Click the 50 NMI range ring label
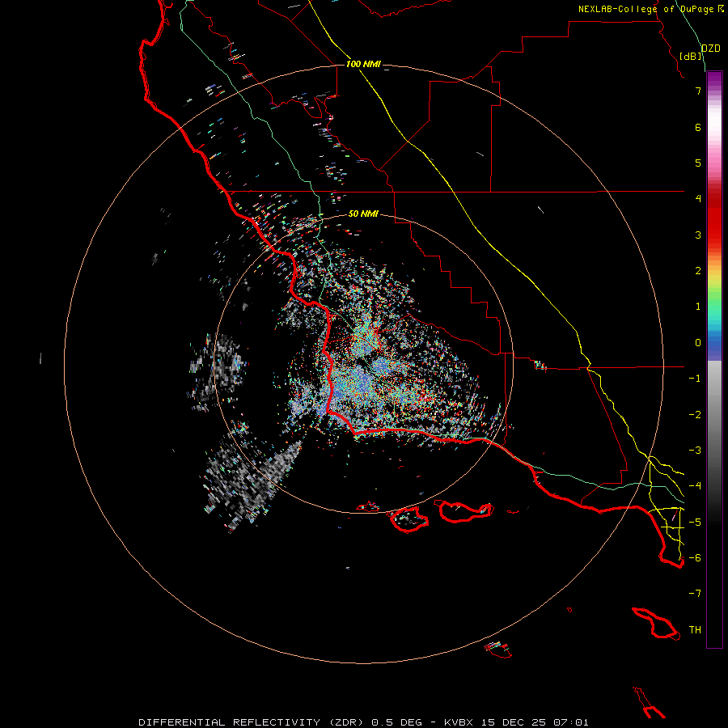The height and width of the screenshot is (728, 728). [x=363, y=214]
